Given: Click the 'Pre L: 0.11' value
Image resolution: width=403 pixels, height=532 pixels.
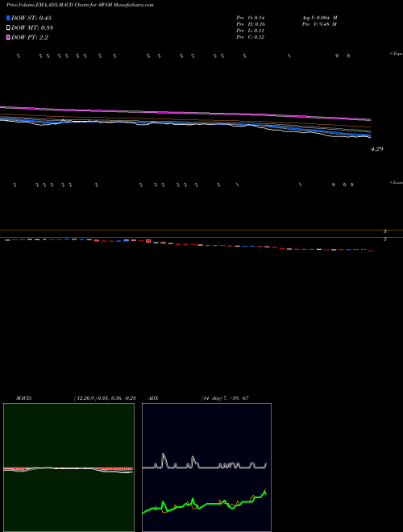Looking at the screenshot, I should tap(251, 31).
